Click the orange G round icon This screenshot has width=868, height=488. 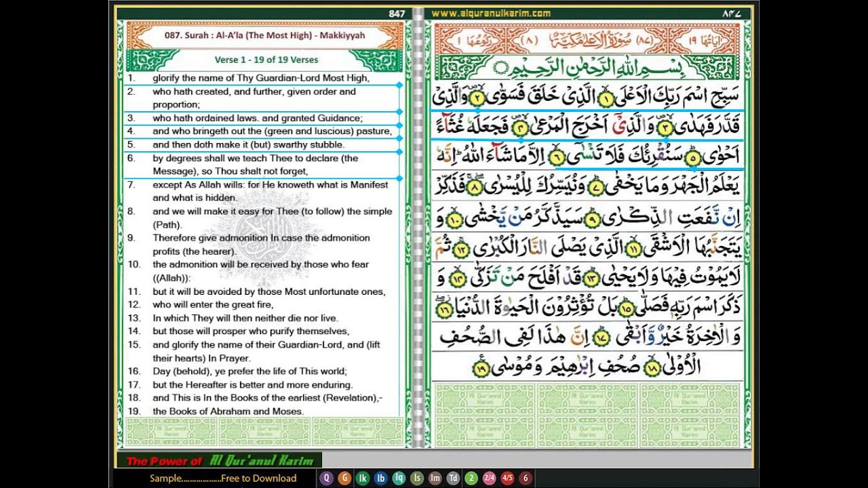(344, 478)
